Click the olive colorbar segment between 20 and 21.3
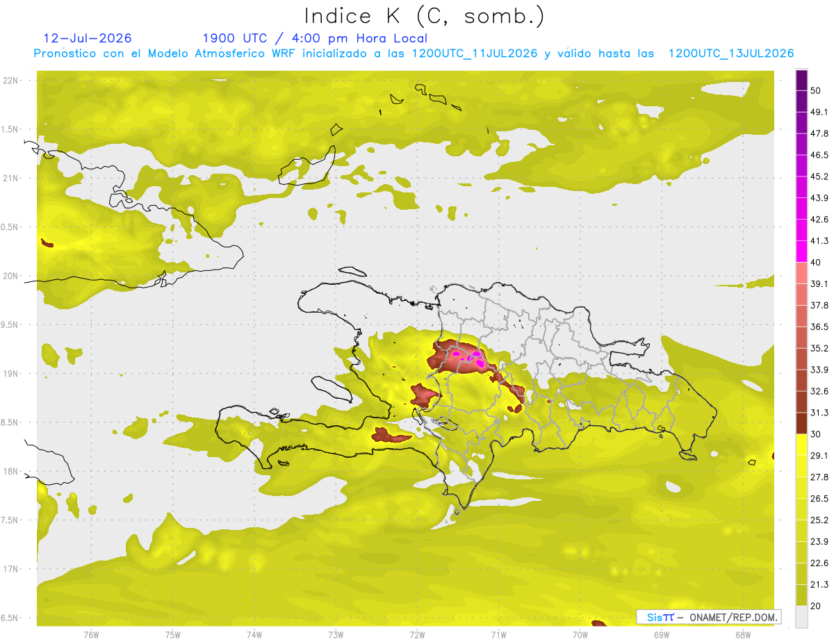Image resolution: width=834 pixels, height=644 pixels. click(x=801, y=594)
